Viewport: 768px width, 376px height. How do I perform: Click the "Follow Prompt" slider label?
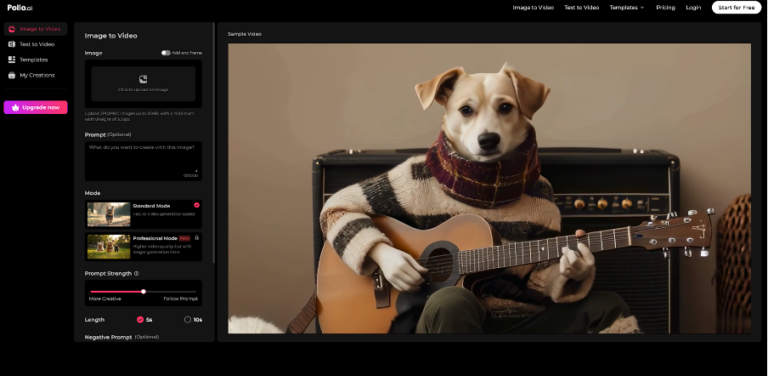click(x=181, y=299)
